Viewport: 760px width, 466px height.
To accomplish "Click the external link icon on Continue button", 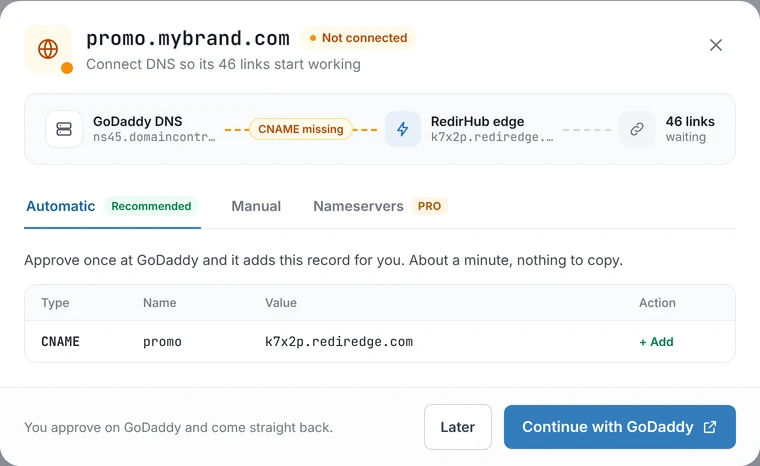I will [x=710, y=427].
